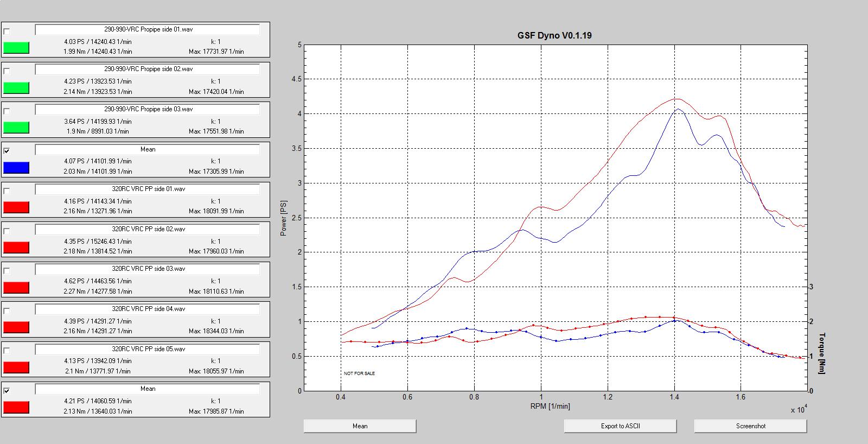Image resolution: width=868 pixels, height=444 pixels.
Task: Click the Screenshot button
Action: click(x=750, y=426)
